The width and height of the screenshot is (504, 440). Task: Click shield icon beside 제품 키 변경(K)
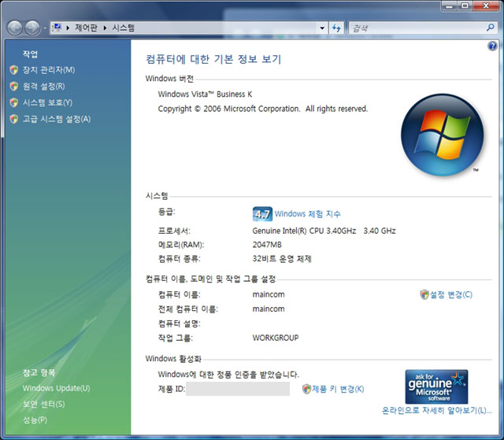click(306, 389)
